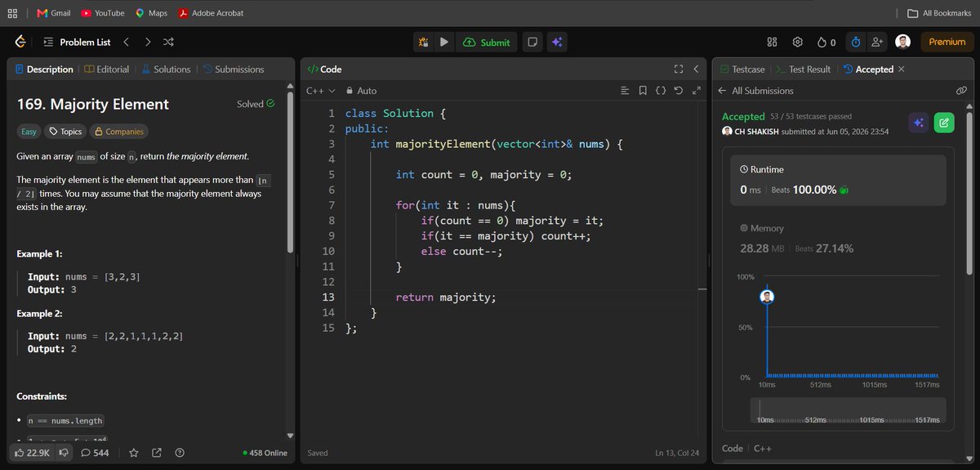
Task: Click the 'Ln 13, Col 24' status text
Action: point(677,453)
